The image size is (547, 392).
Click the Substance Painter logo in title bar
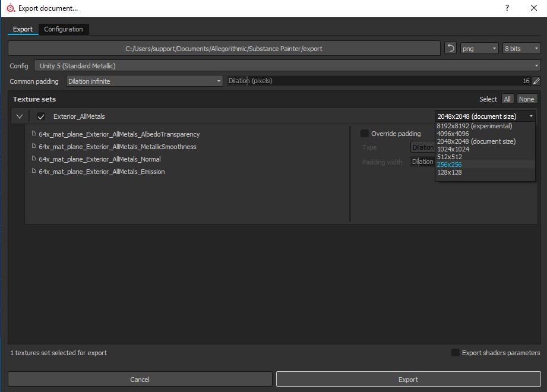point(11,8)
